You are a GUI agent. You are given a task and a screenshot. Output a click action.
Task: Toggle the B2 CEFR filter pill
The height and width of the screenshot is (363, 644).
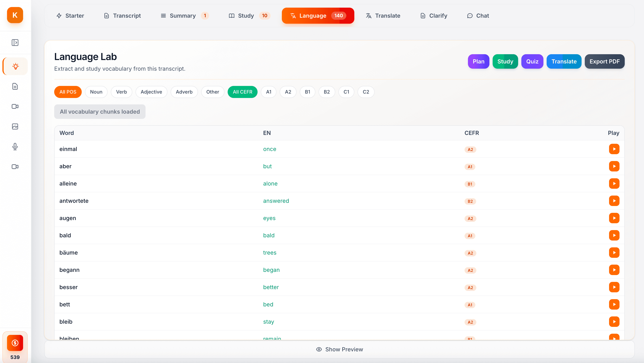327,92
